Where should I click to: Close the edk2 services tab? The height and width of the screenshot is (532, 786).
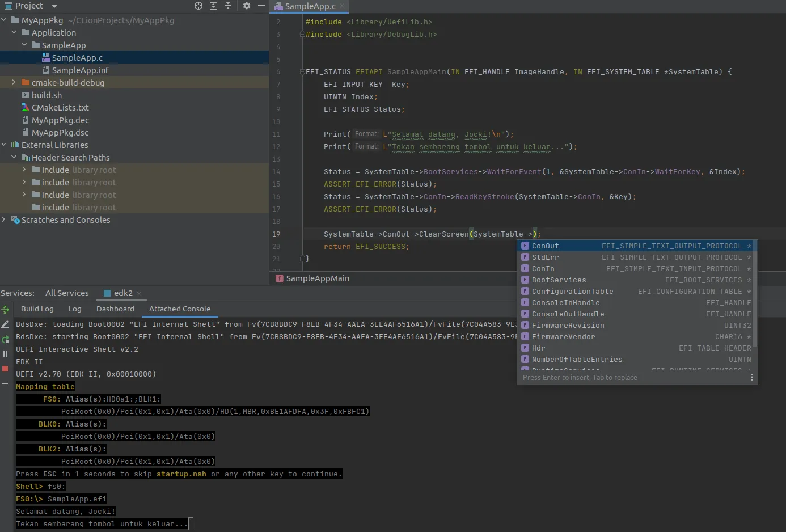coord(139,294)
